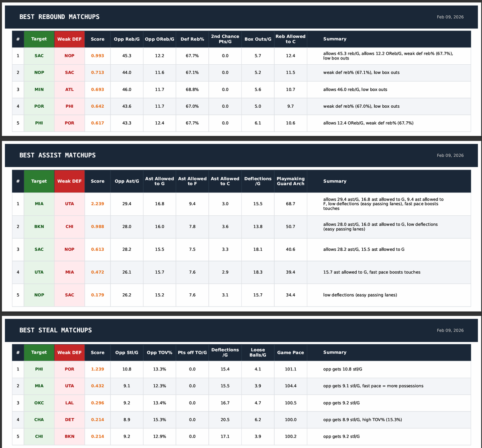The image size is (482, 448).
Task: Click the 20.5 deflections value
Action: 225,419
